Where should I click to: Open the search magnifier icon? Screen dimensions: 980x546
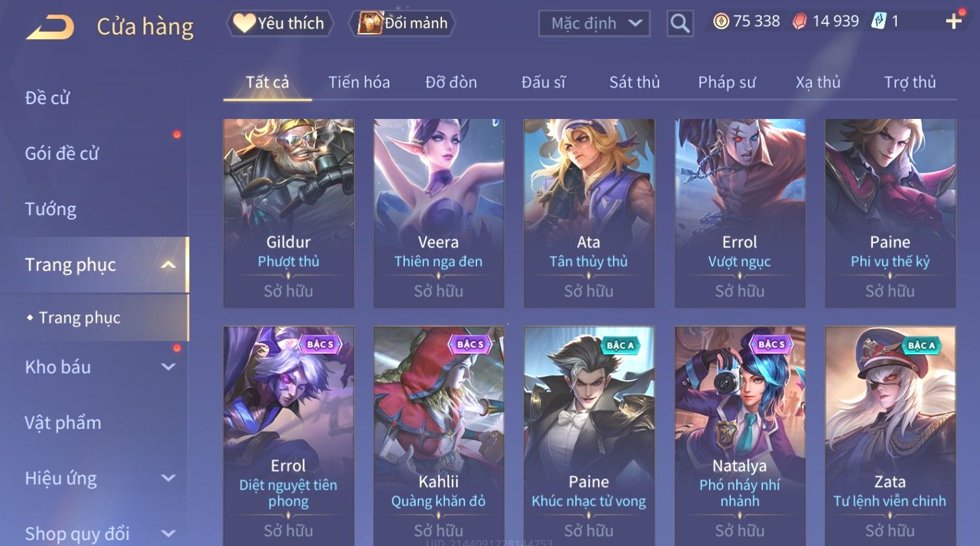[680, 23]
